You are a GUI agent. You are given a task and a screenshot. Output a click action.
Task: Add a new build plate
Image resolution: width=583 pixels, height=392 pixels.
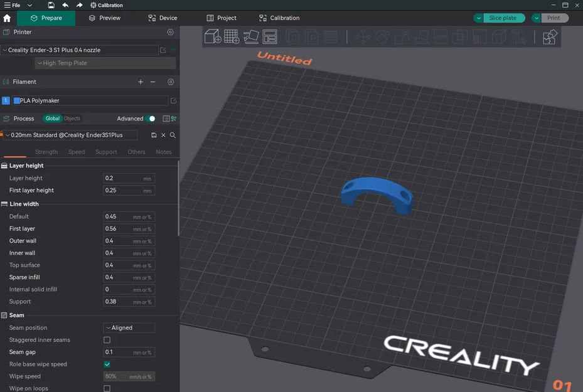pyautogui.click(x=231, y=36)
